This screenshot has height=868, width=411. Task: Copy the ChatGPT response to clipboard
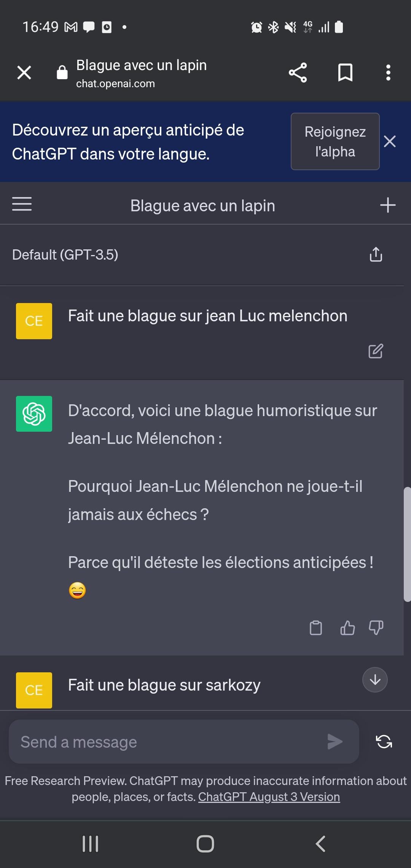(316, 628)
